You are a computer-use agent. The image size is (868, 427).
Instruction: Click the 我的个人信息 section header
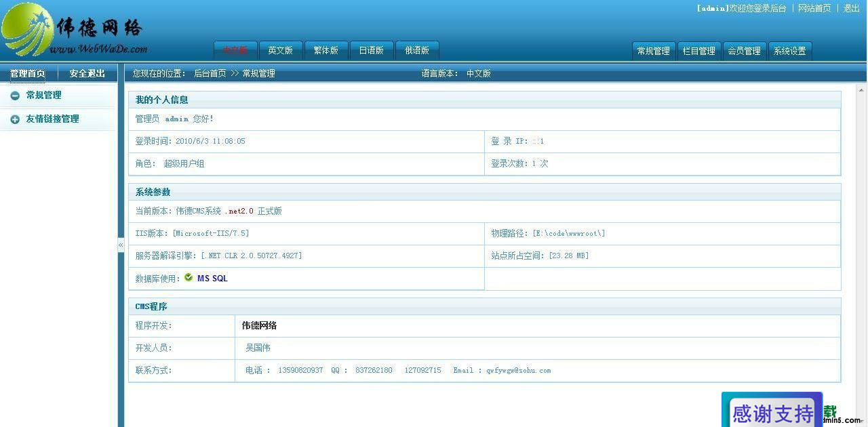[484, 100]
